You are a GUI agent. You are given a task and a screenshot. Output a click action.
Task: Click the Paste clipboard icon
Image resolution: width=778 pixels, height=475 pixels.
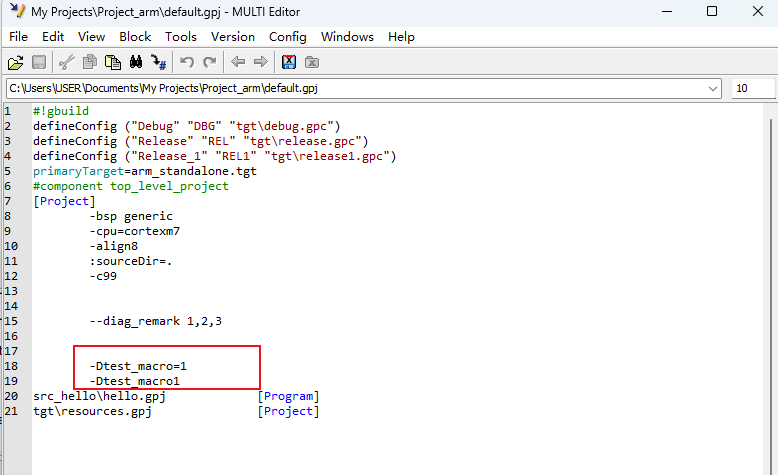coord(113,62)
